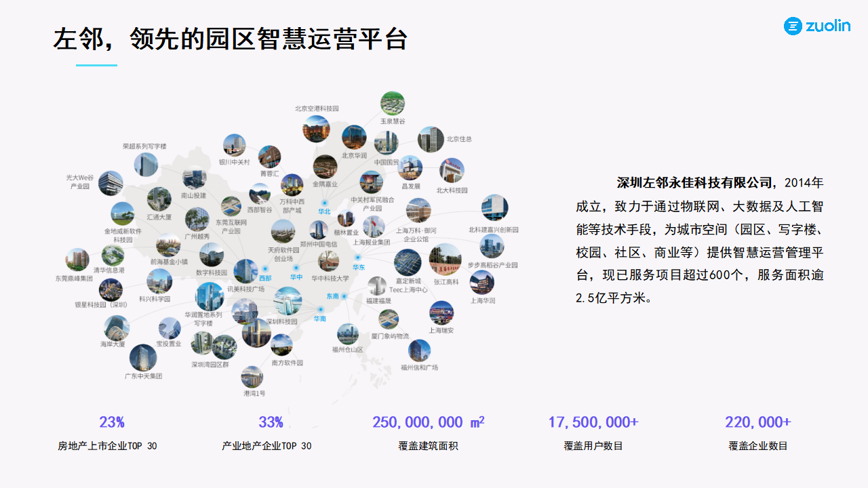Click the 中国国贸 tower photo

tap(387, 144)
